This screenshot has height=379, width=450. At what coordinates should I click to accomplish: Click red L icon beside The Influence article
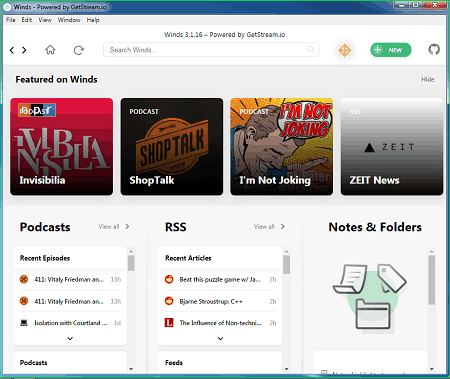pos(169,323)
